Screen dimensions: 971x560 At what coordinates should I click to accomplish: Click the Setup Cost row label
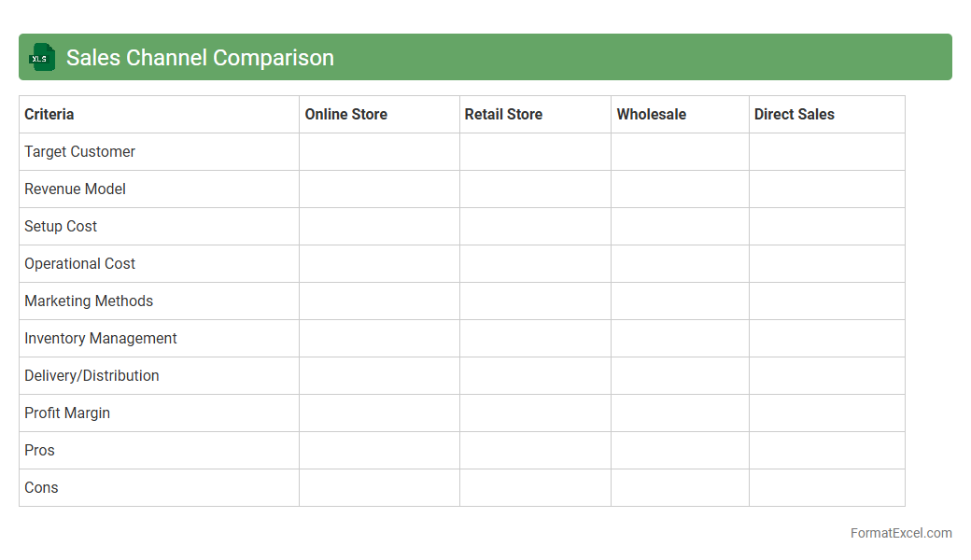[x=61, y=227]
